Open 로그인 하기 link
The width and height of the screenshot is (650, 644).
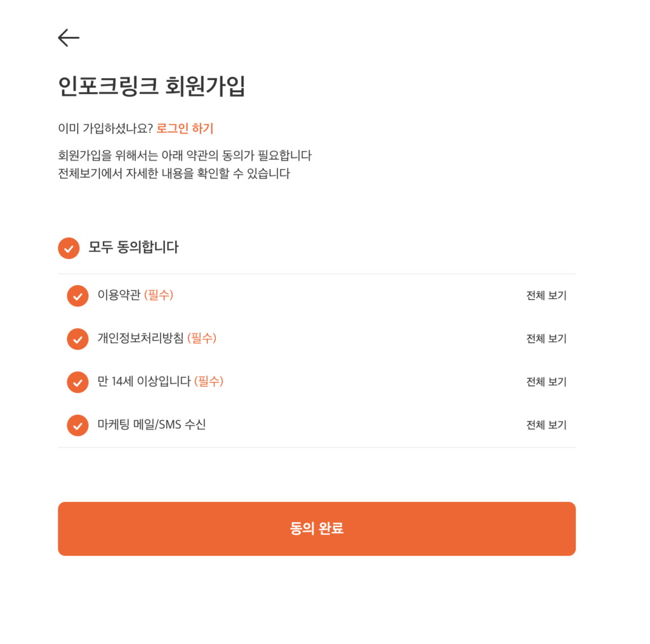[185, 128]
